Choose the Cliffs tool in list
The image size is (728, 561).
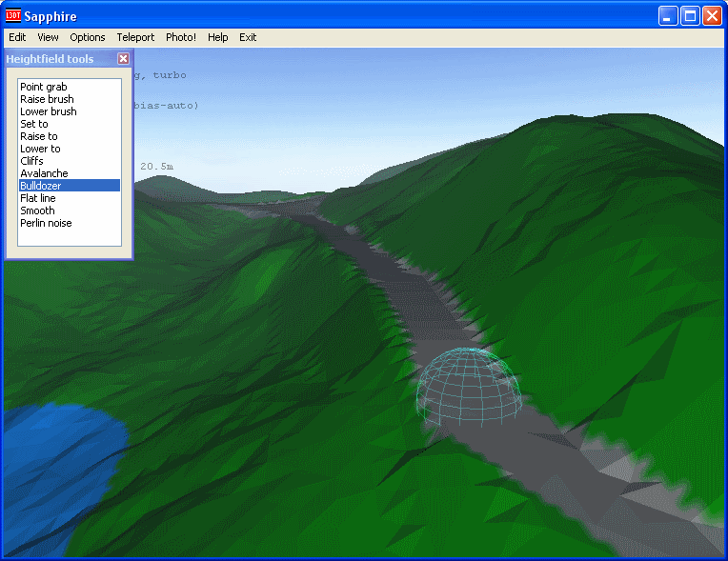(x=31, y=161)
